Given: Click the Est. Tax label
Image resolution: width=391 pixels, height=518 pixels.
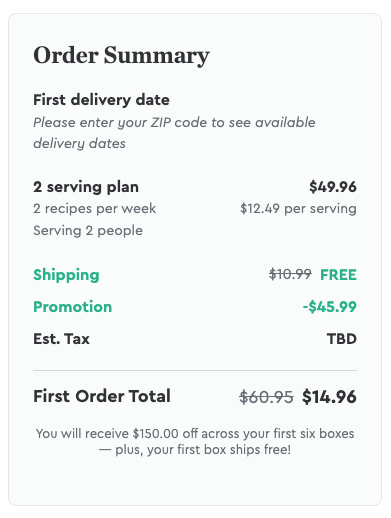Looking at the screenshot, I should tap(62, 339).
